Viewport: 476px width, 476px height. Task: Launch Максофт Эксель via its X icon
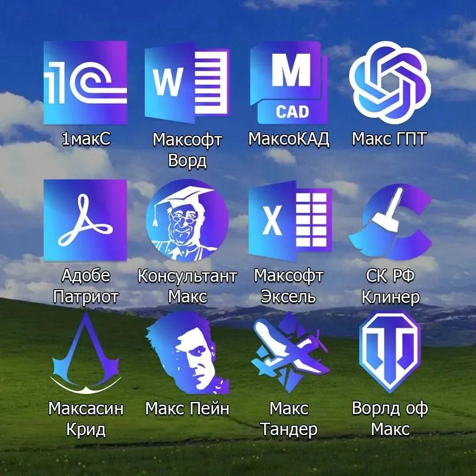[290, 220]
